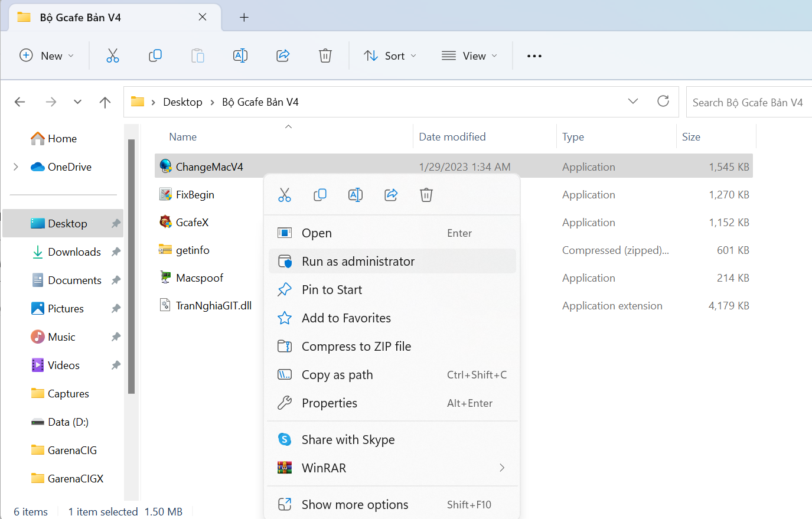Click the Delete trash icon in the context menu
Image resolution: width=812 pixels, height=519 pixels.
point(426,195)
